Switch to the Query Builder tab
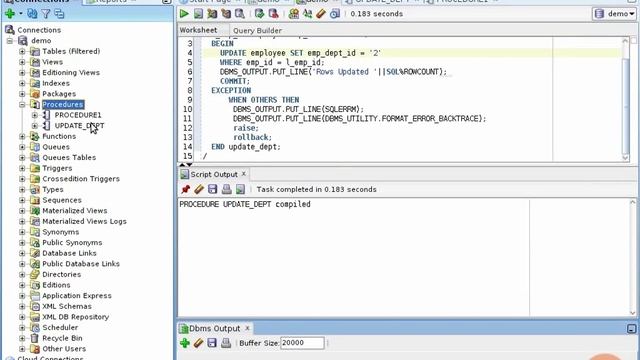The width and height of the screenshot is (640, 360). tap(257, 31)
